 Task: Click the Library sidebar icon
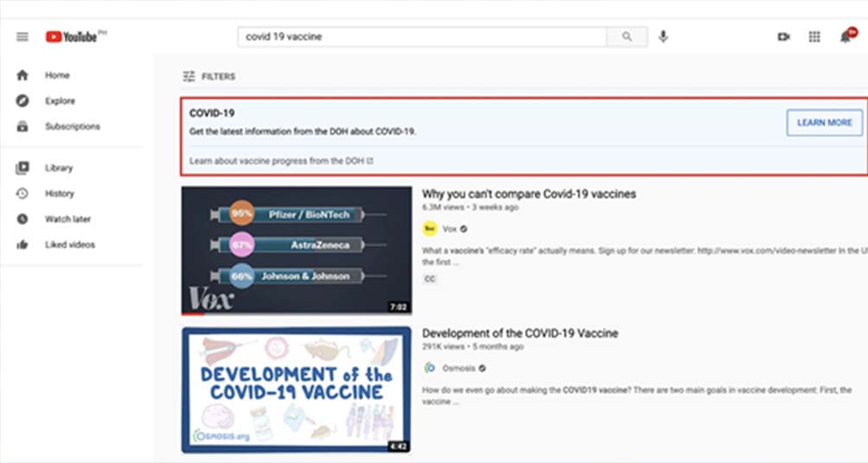tap(22, 168)
